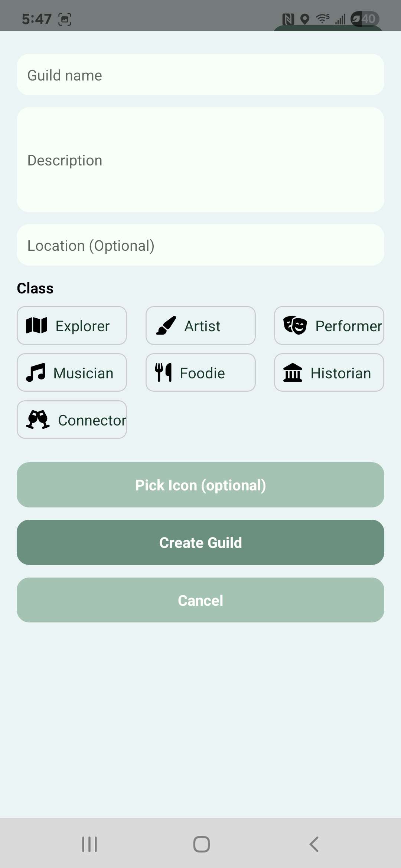Viewport: 401px width, 868px height.
Task: Select the Connector clinking glasses icon
Action: click(x=38, y=420)
